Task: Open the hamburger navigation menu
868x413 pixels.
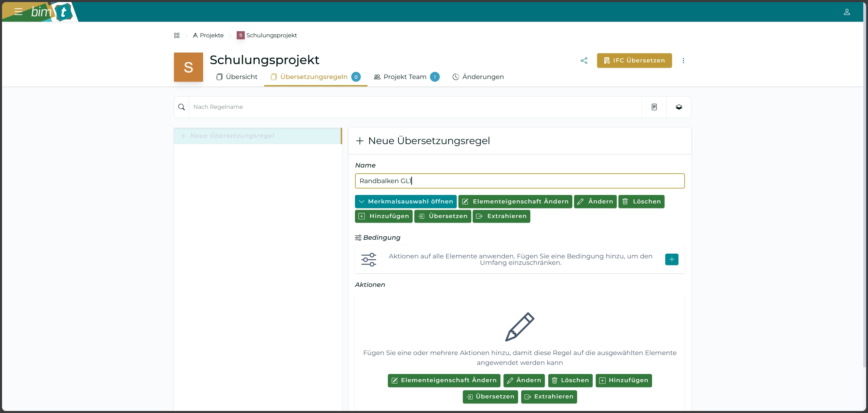Action: click(18, 12)
